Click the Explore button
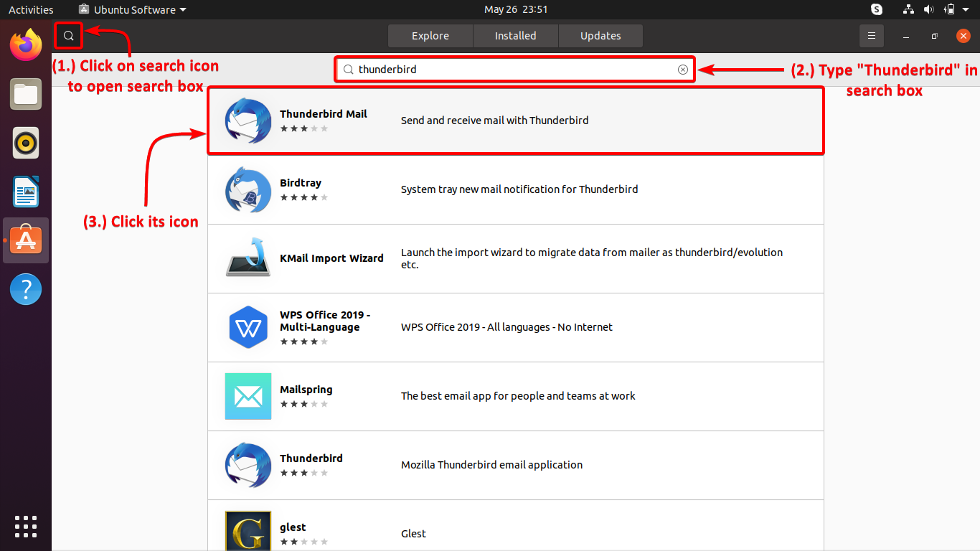The height and width of the screenshot is (551, 980). pyautogui.click(x=430, y=35)
